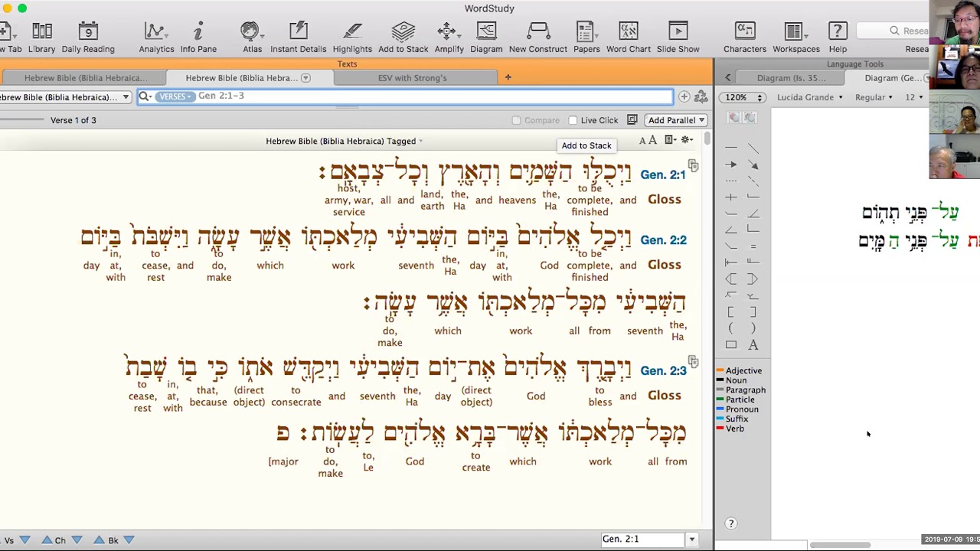Viewport: 980px width, 551px height.
Task: Go to next chapter with Ch down arrow
Action: coord(77,540)
